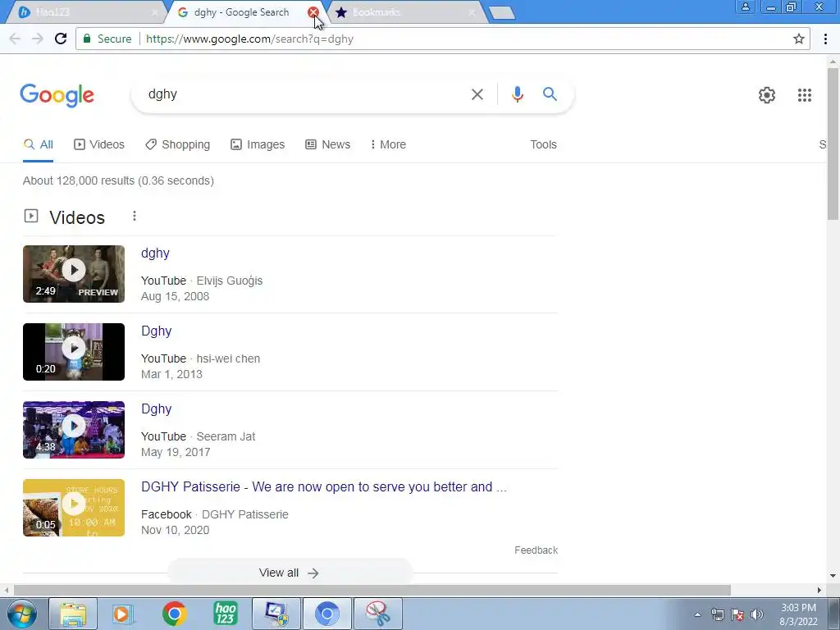Bookmark this page with the star icon
Image resolution: width=840 pixels, height=630 pixels.
click(x=799, y=39)
